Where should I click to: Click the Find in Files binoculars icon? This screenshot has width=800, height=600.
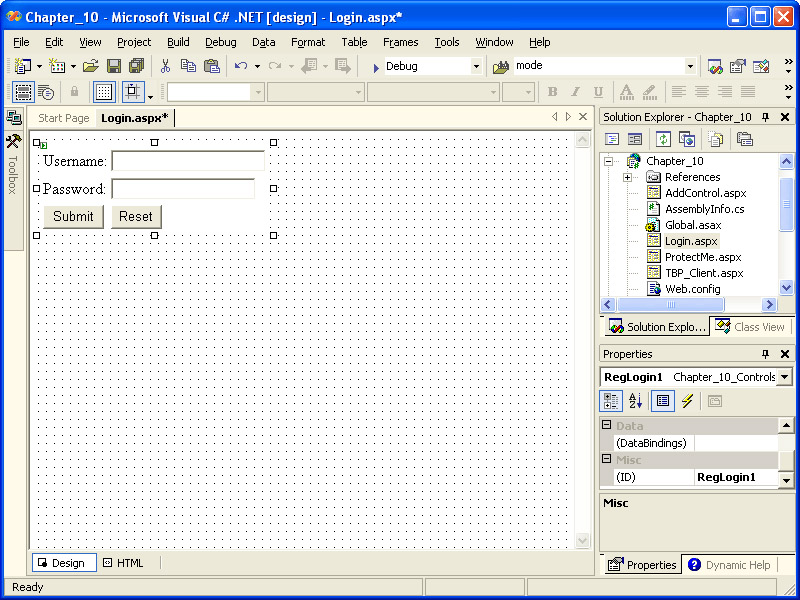tap(501, 66)
